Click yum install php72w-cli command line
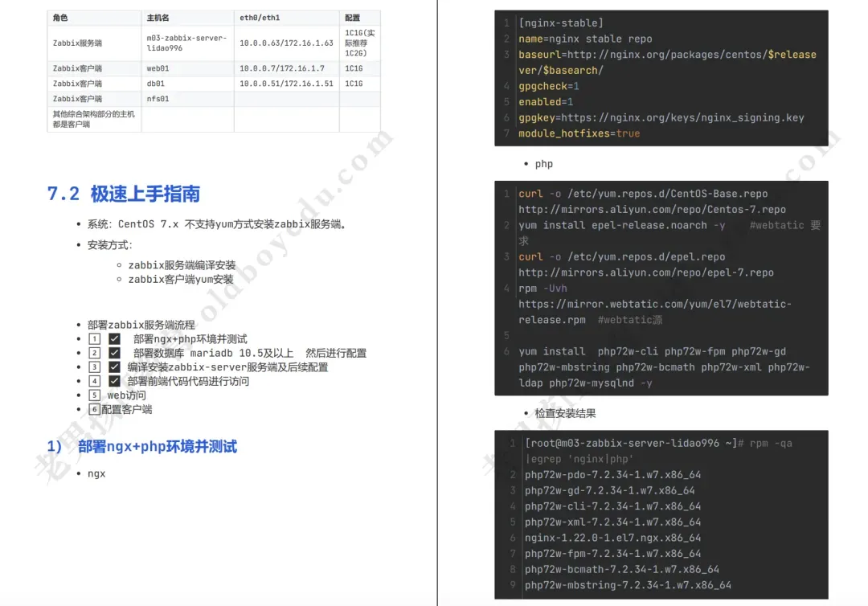The width and height of the screenshot is (868, 606). coord(664,367)
